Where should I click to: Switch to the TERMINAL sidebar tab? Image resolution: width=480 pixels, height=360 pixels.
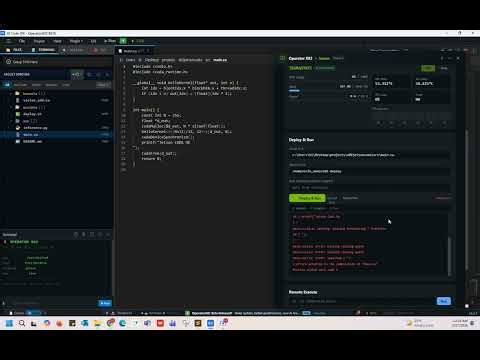(43, 50)
